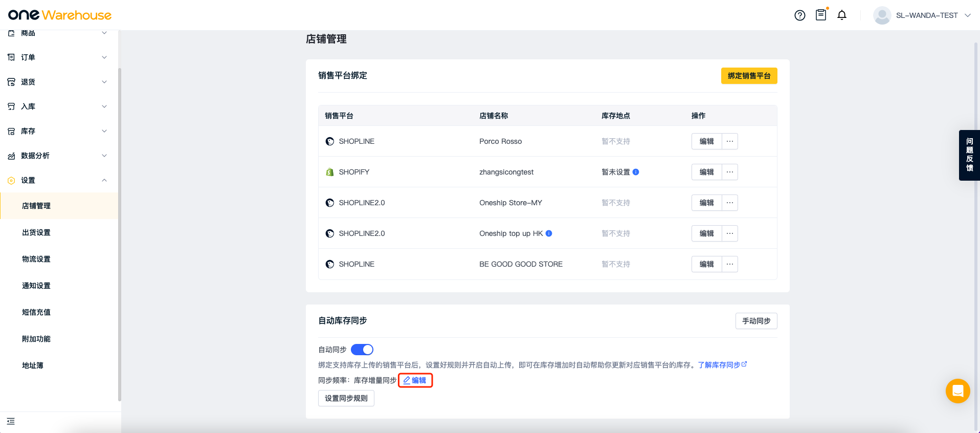The width and height of the screenshot is (980, 433).
Task: Edit the zhangsicongtest store
Action: tap(706, 172)
